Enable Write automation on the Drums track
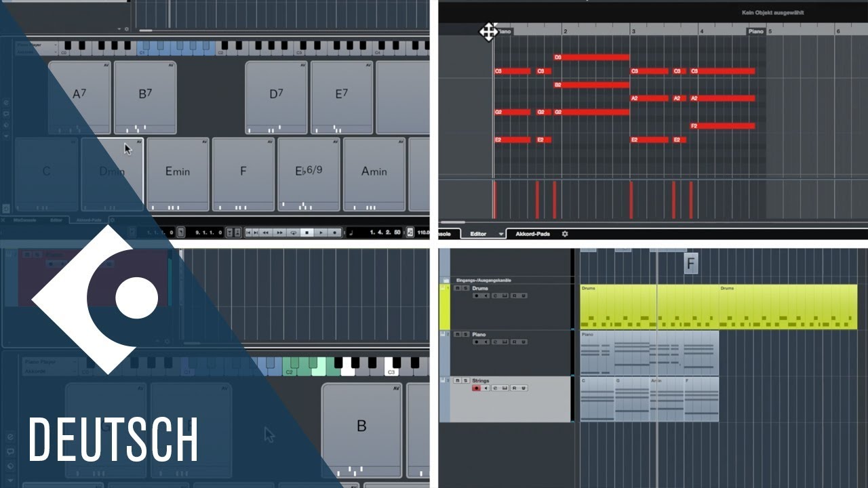 pyautogui.click(x=523, y=296)
